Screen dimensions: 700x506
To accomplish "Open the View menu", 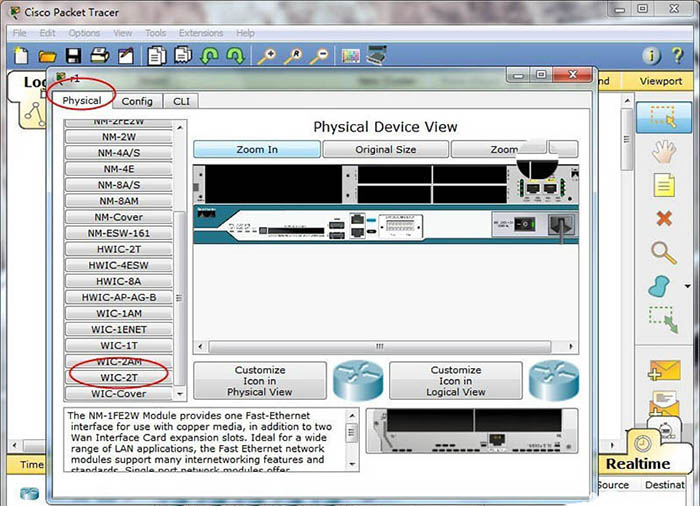I will coord(122,33).
